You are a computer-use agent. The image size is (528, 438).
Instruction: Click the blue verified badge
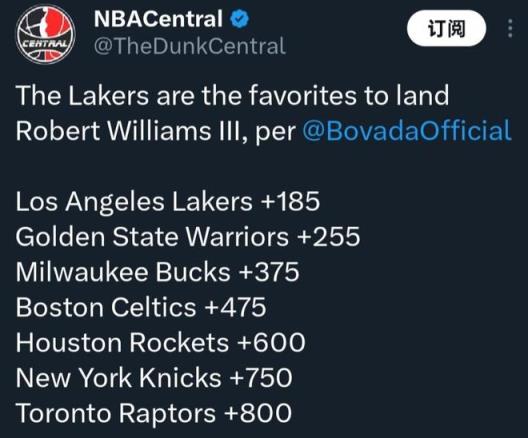click(239, 19)
